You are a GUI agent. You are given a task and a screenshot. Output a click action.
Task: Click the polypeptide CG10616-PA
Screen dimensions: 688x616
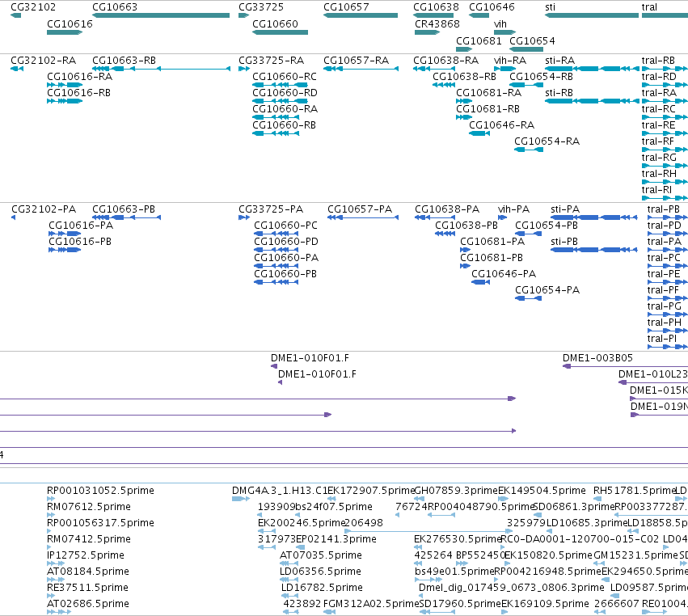pos(65,234)
